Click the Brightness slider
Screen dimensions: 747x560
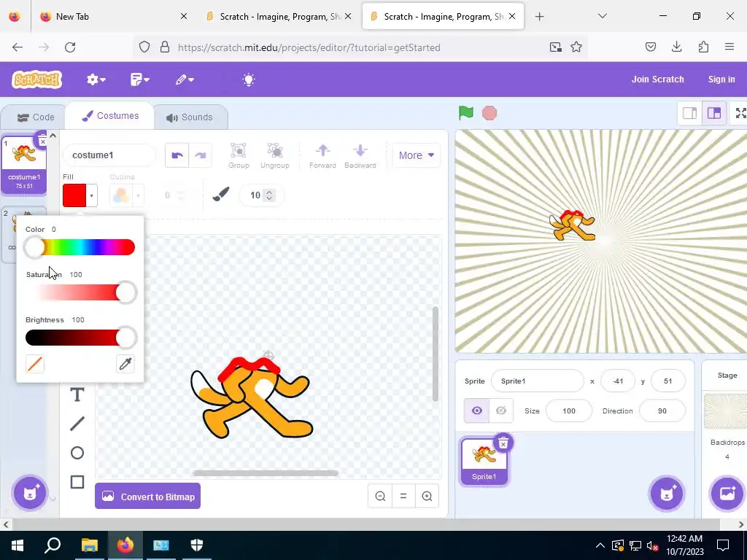pos(80,338)
